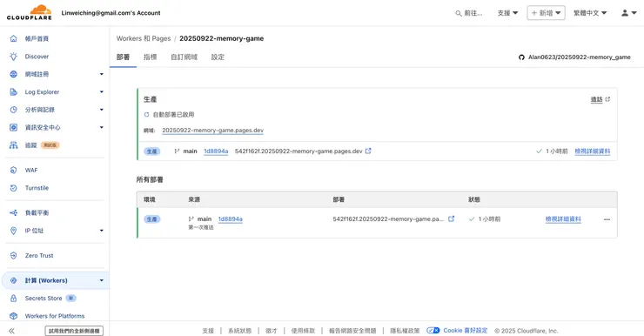Click the external icon beside Visit link
Viewport: 644px width, 336px height.
(x=607, y=99)
